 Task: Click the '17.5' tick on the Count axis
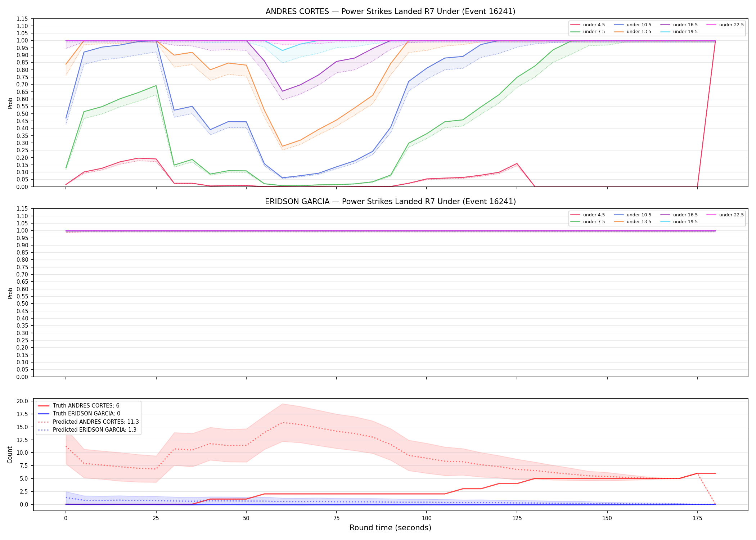[23, 414]
